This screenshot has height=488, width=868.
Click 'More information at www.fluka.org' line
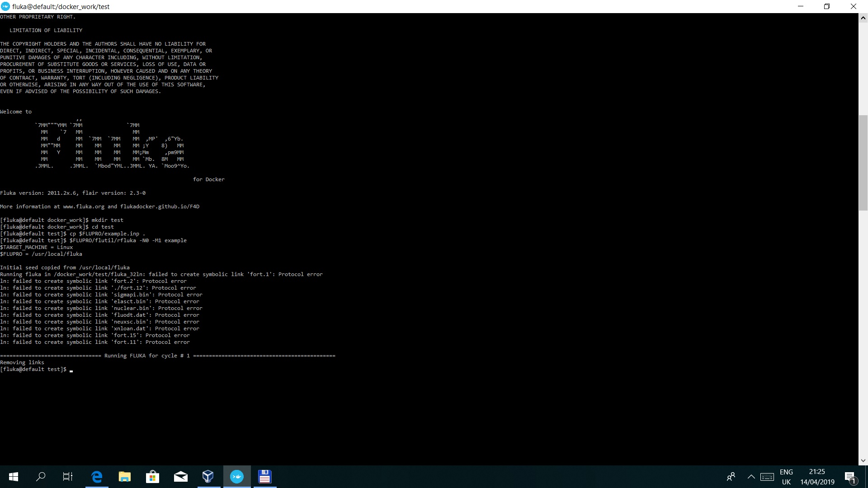99,206
